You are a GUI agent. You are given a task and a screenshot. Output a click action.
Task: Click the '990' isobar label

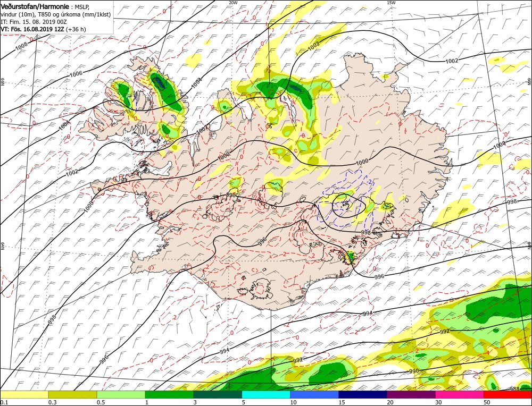[x=414, y=371]
